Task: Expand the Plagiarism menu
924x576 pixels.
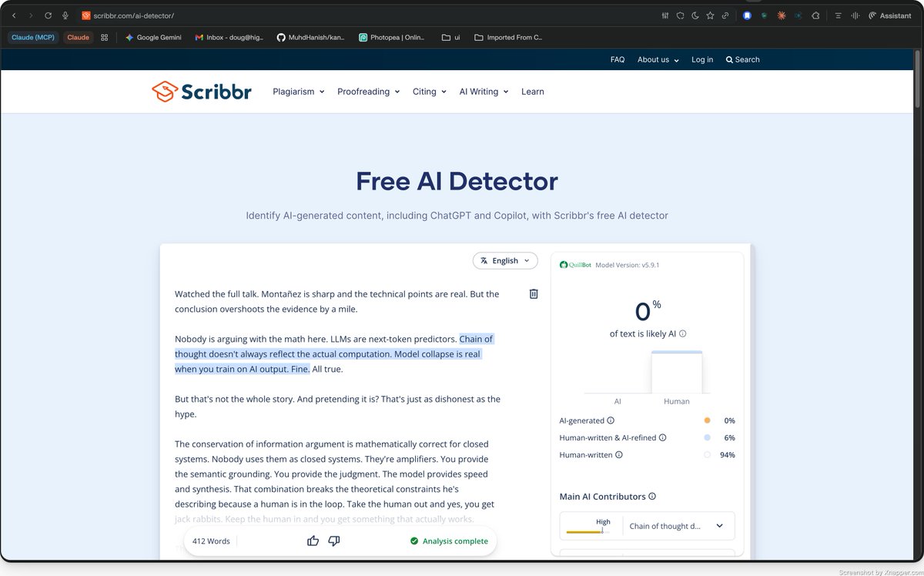Action: point(298,92)
